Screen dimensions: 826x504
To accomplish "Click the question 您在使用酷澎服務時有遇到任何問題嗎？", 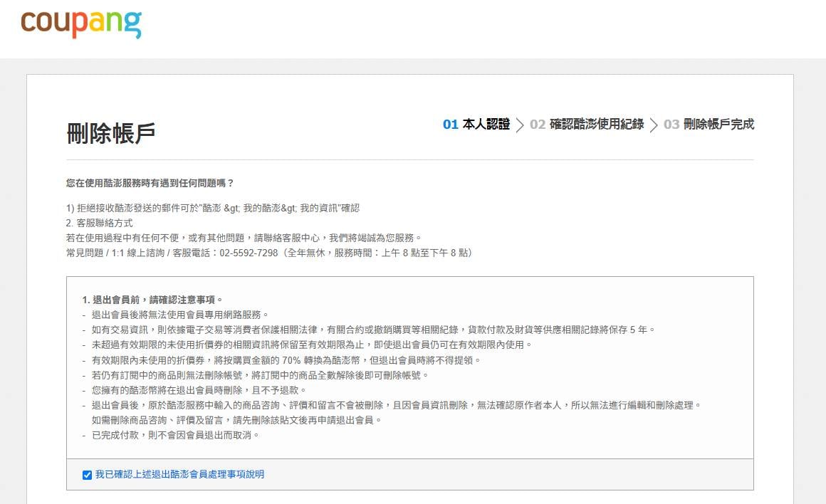I will coord(150,183).
